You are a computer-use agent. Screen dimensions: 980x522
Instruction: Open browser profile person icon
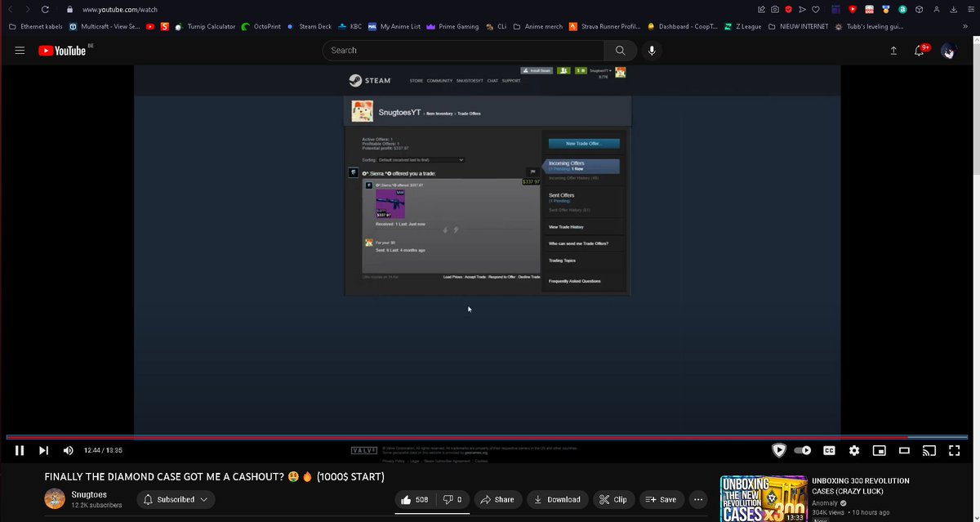tap(936, 9)
